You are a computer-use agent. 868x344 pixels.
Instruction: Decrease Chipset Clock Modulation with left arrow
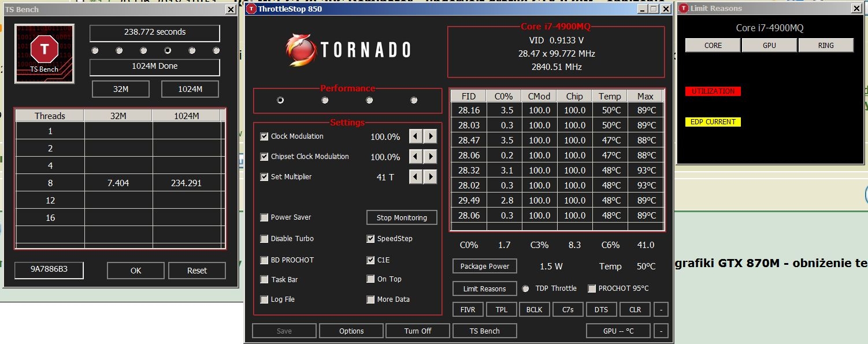(x=416, y=157)
